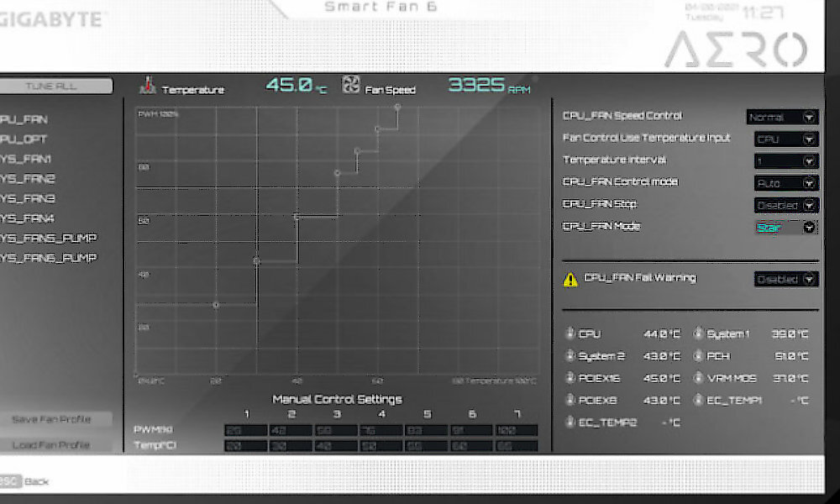Click the Save Fan Profile button

(55, 418)
